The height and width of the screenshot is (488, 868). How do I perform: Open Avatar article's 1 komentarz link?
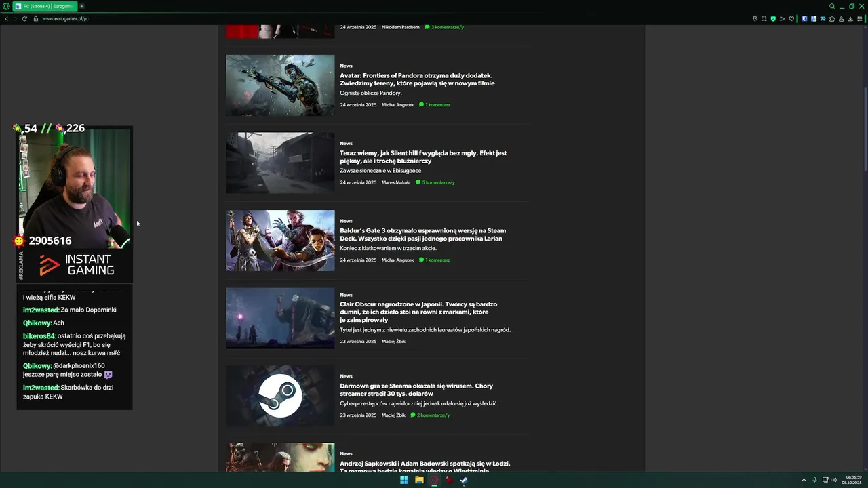(x=435, y=105)
